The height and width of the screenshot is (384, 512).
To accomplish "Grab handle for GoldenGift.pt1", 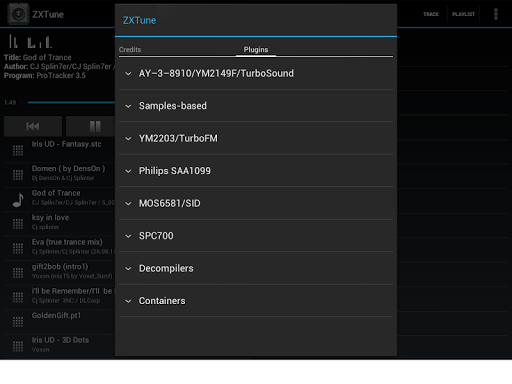I will [18, 322].
